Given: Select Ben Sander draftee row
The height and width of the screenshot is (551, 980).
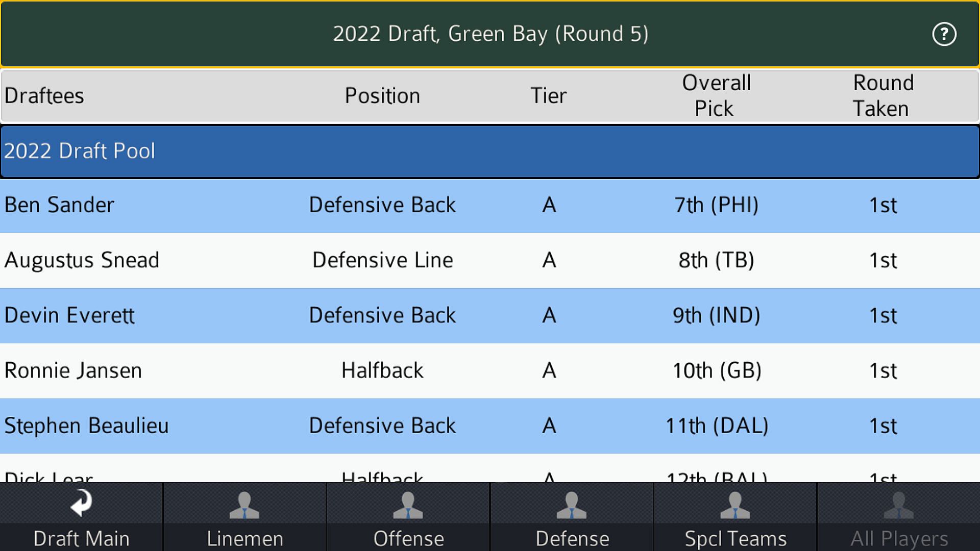Looking at the screenshot, I should [x=59, y=205].
